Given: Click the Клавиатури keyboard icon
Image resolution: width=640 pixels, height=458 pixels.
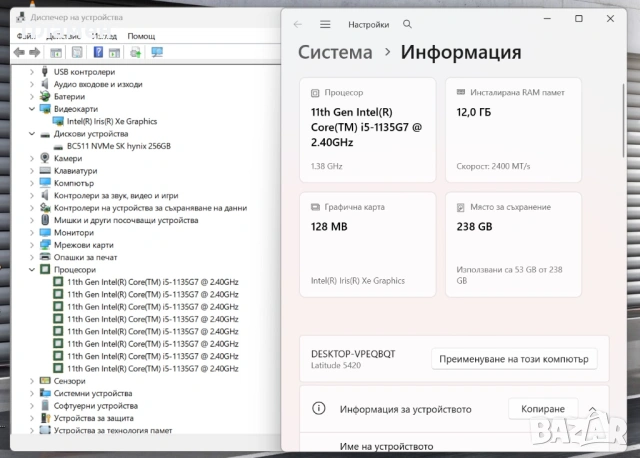Looking at the screenshot, I should (x=45, y=171).
